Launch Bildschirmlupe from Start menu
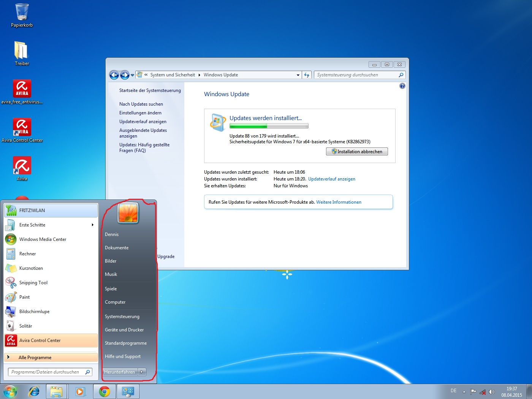This screenshot has height=399, width=532. point(51,312)
